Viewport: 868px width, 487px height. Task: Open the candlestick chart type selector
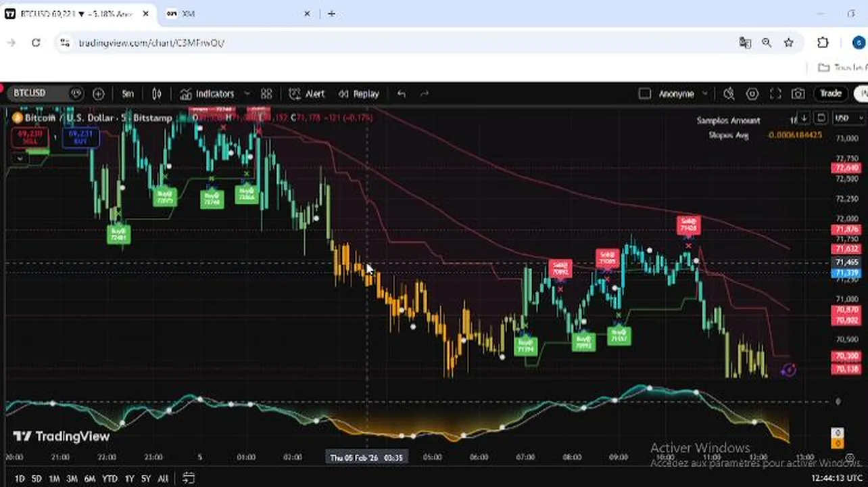point(157,94)
